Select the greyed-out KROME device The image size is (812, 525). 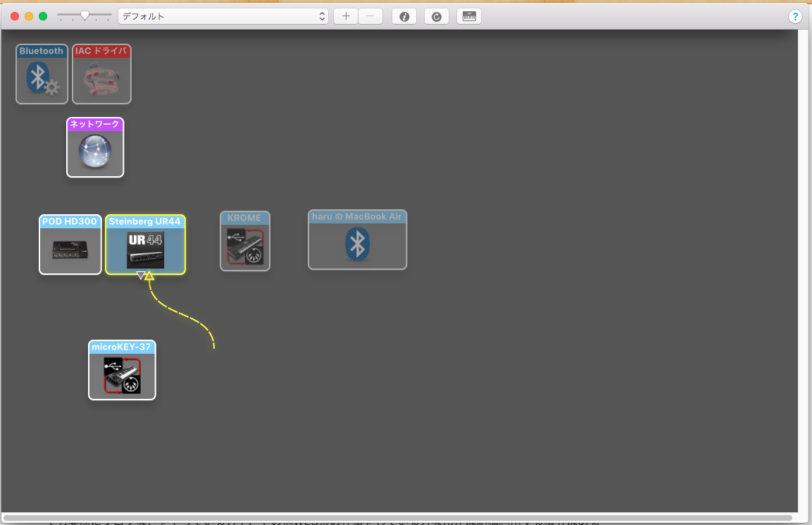point(245,240)
